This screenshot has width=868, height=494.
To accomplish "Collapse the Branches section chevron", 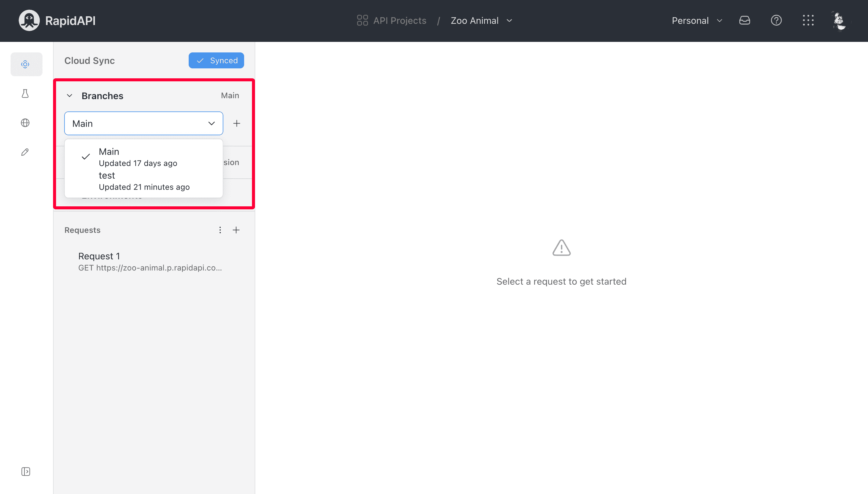I will pos(70,96).
